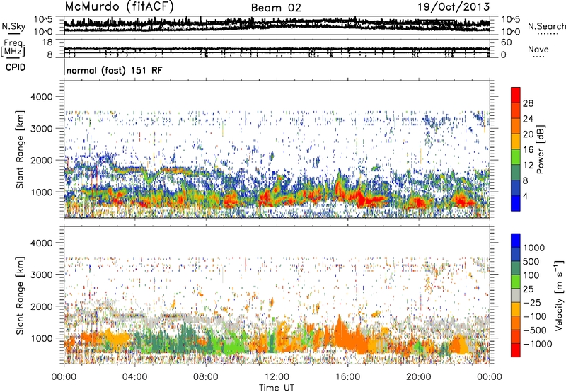Screen dimensions: 566x392
Task: Click the '24' power colorbar tick label
Action: tap(528, 119)
